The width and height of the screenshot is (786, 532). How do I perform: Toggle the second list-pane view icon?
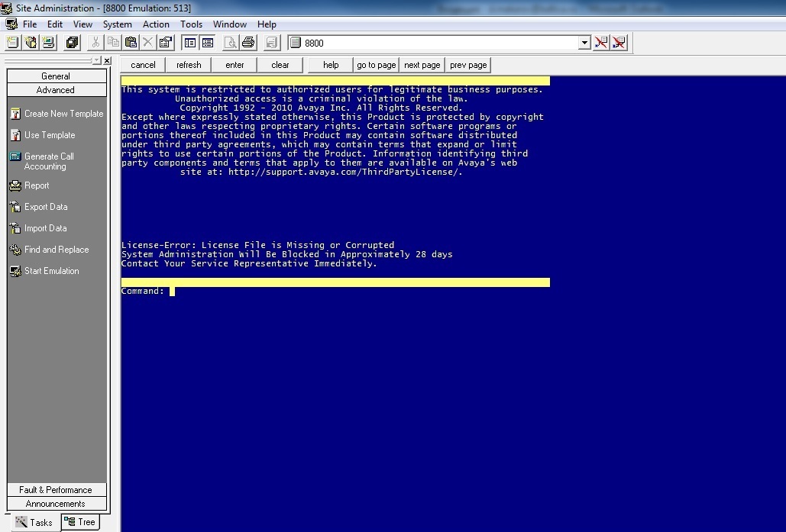pyautogui.click(x=208, y=43)
